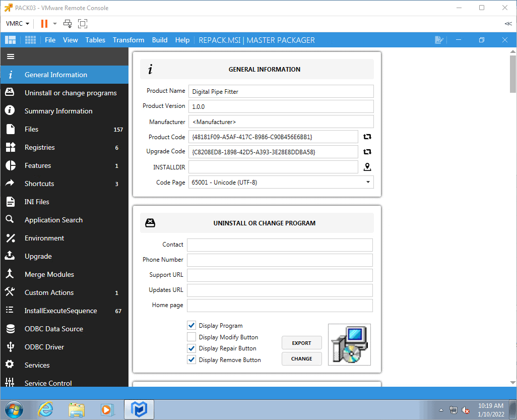
Task: Pick the INSTALLDIR location via its browse icon
Action: [367, 167]
